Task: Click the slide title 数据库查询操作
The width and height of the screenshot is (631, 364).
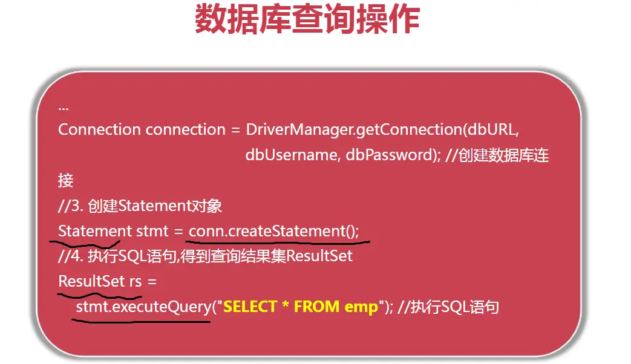Action: click(307, 19)
